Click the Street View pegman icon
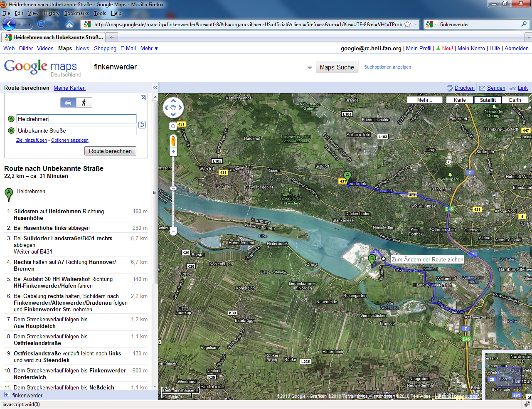 pos(173,141)
